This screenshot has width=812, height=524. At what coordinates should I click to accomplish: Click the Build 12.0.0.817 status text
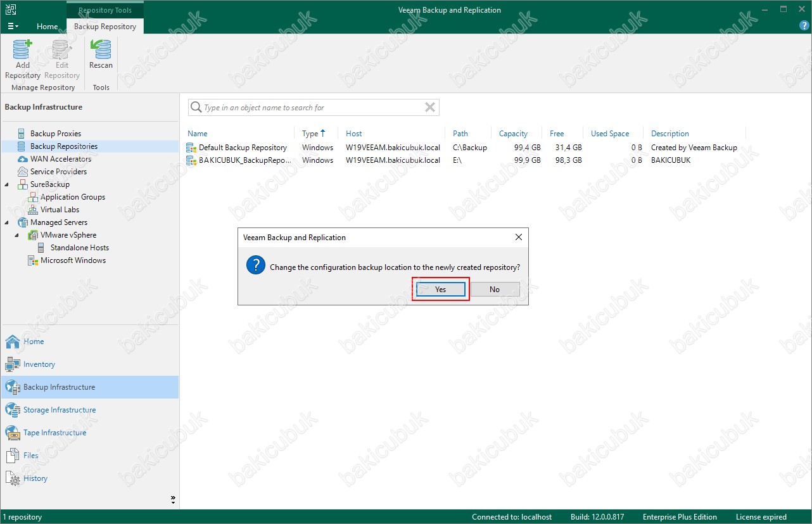click(597, 517)
